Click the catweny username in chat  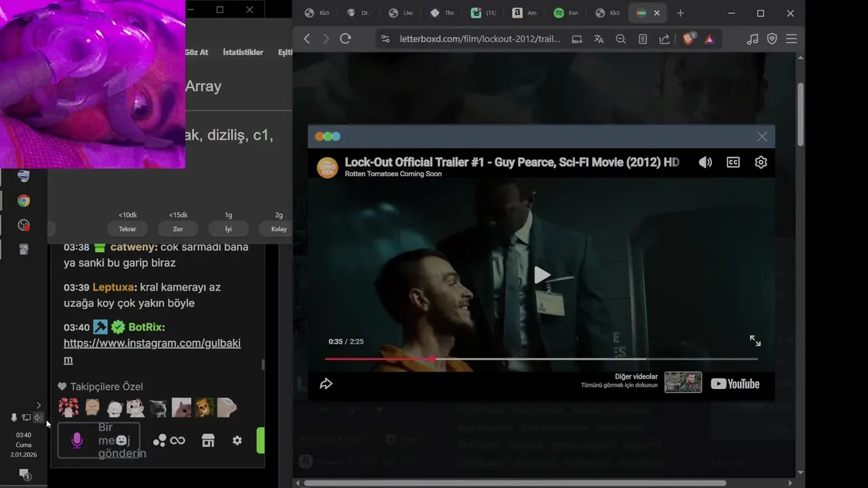[134, 247]
